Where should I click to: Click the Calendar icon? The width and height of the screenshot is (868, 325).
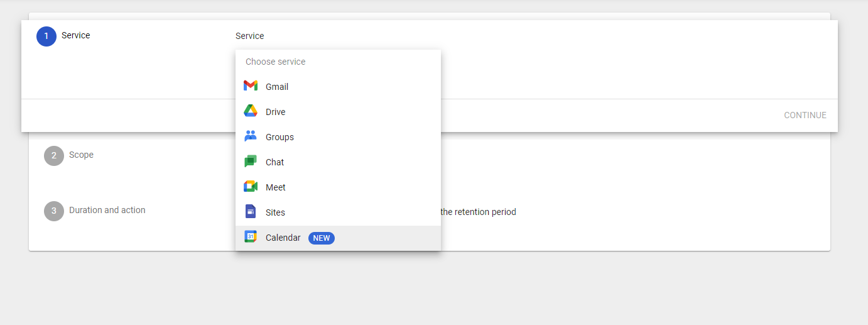(251, 237)
